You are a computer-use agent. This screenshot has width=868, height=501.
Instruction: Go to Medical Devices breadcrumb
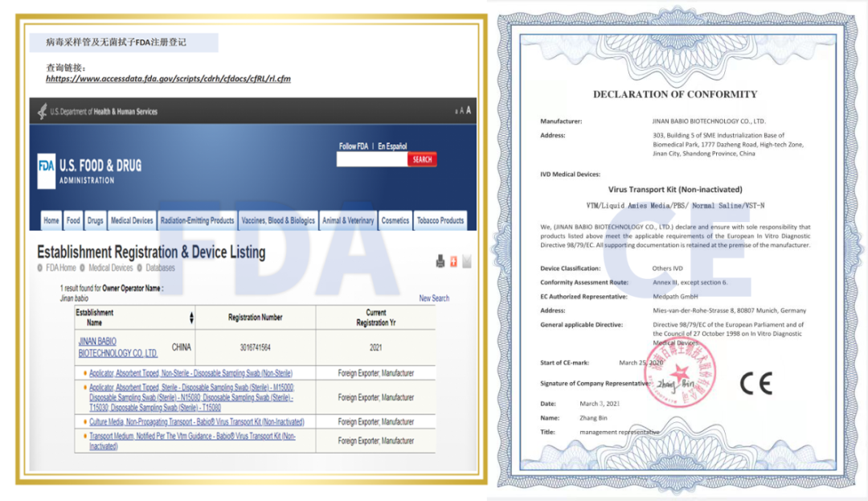(x=111, y=268)
